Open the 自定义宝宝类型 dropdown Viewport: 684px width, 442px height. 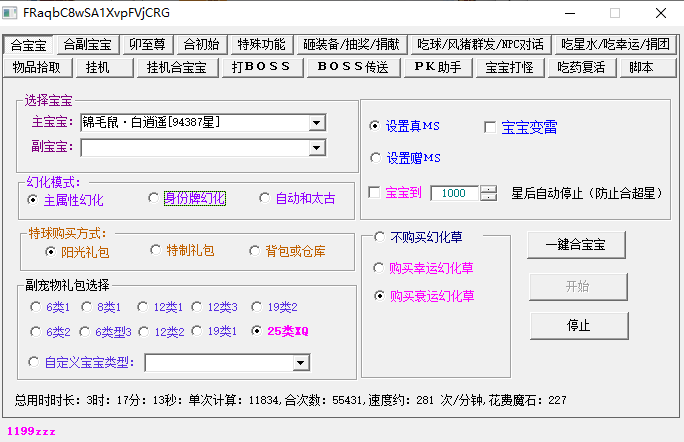(301, 362)
